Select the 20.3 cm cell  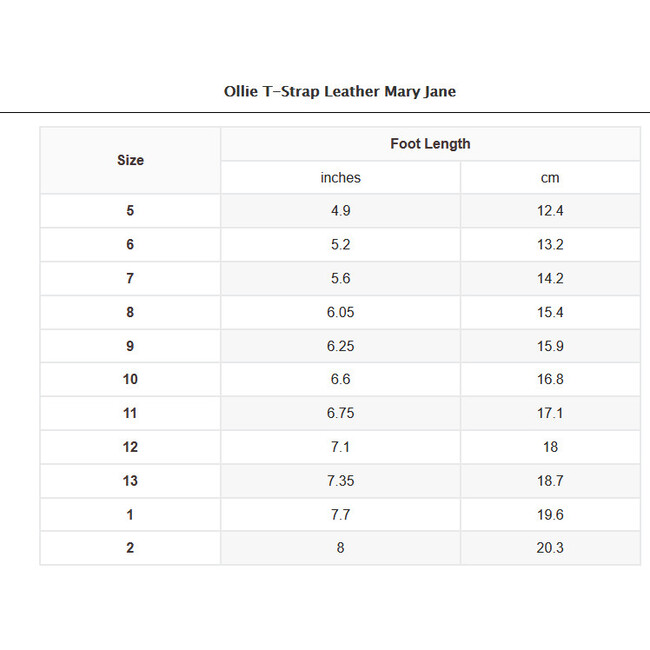click(550, 548)
